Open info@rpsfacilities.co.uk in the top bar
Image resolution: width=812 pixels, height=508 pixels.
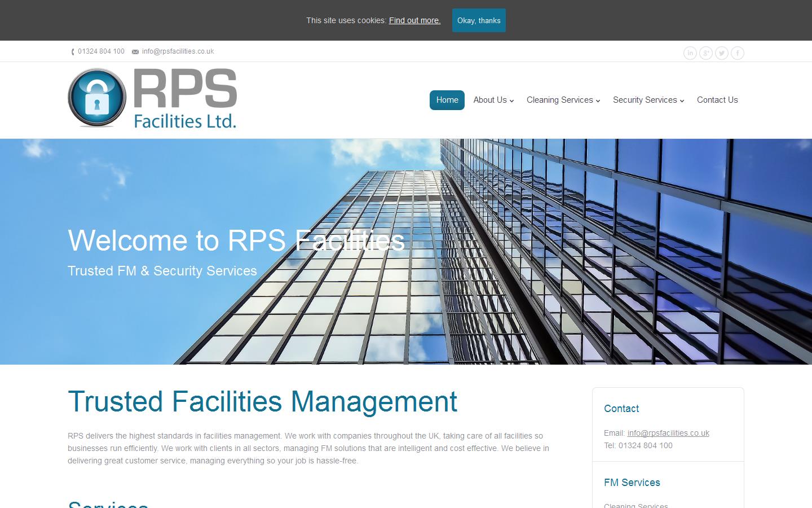pyautogui.click(x=178, y=51)
